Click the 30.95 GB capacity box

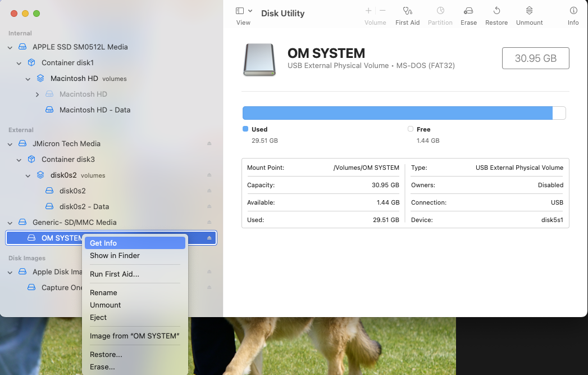pos(535,58)
